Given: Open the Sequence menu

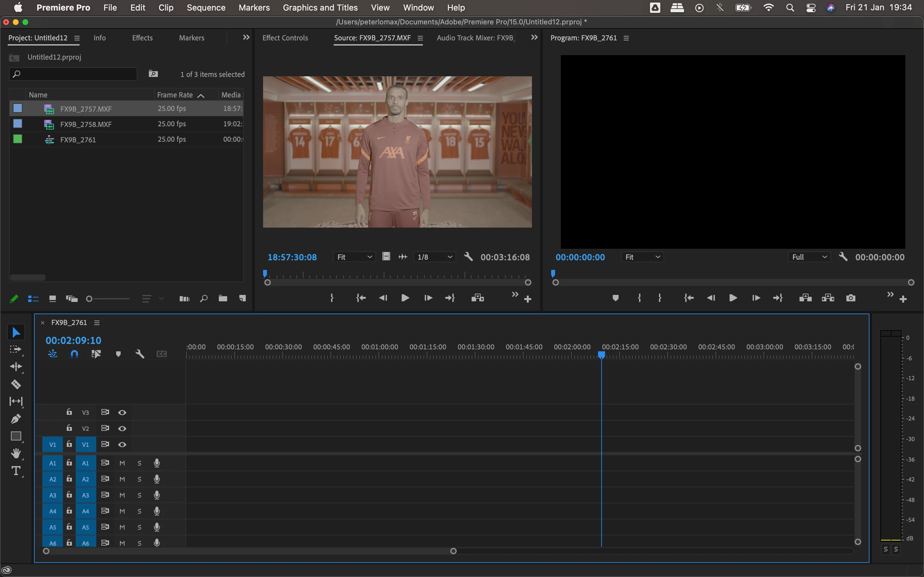Looking at the screenshot, I should coord(206,8).
